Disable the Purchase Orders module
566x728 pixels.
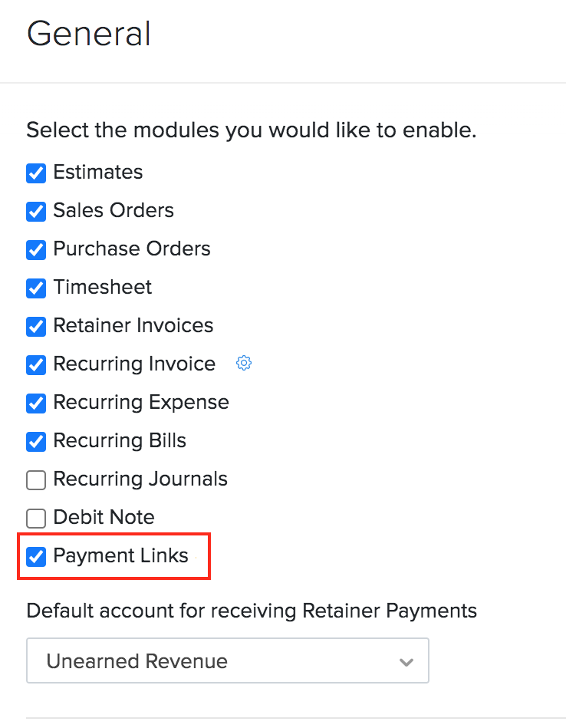tap(35, 250)
